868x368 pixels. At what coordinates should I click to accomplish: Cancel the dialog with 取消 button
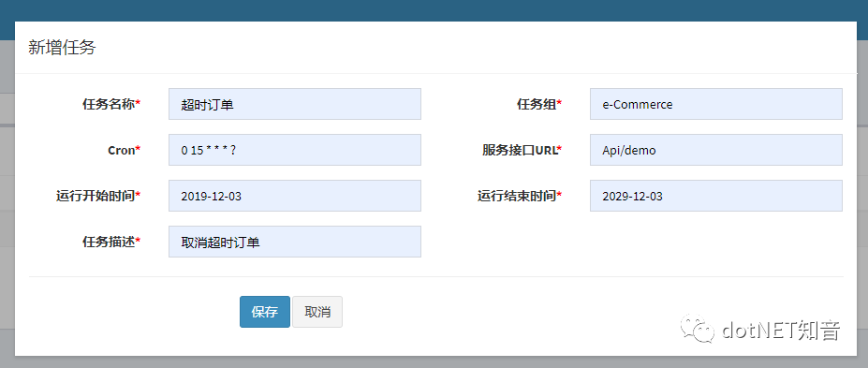point(317,312)
